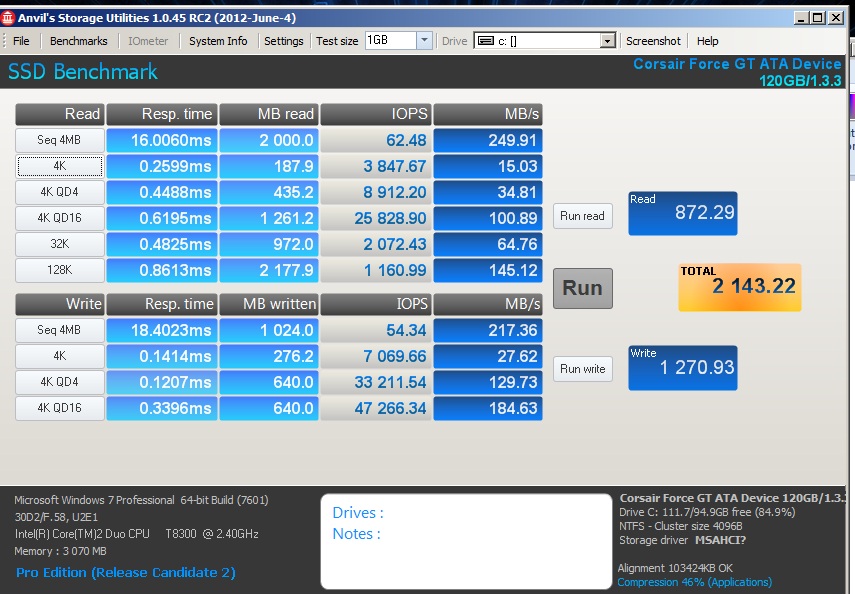
Task: Click the 25 828.90 IOPS cell
Action: click(x=376, y=218)
